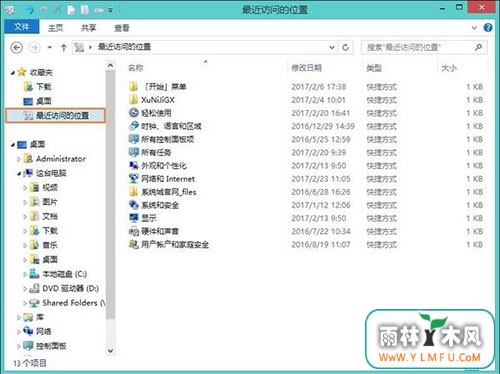Click the XuNiJiGX folder icon
The height and width of the screenshot is (374, 500).
click(x=133, y=100)
